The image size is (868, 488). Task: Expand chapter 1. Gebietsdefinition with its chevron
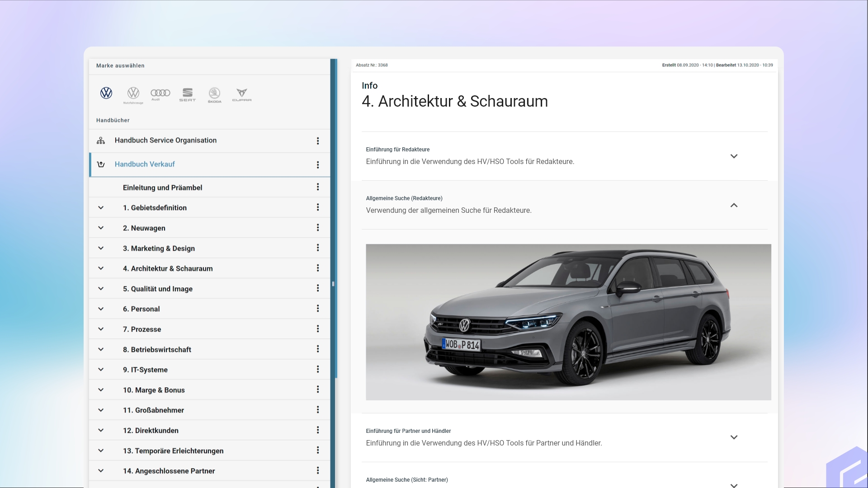coord(101,208)
